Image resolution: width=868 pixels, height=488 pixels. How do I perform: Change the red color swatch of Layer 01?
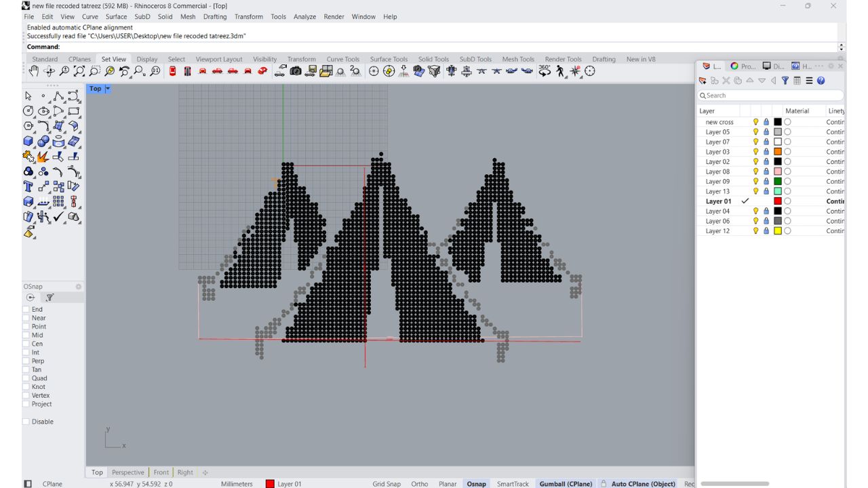coord(778,201)
